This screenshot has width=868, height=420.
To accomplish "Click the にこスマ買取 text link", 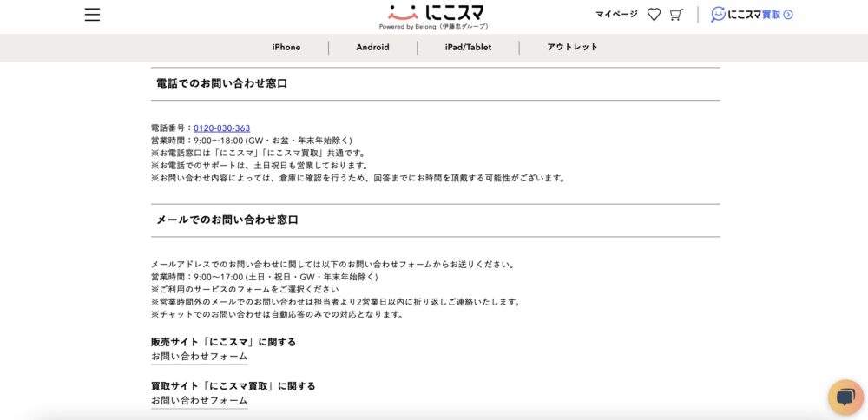I will [x=753, y=15].
